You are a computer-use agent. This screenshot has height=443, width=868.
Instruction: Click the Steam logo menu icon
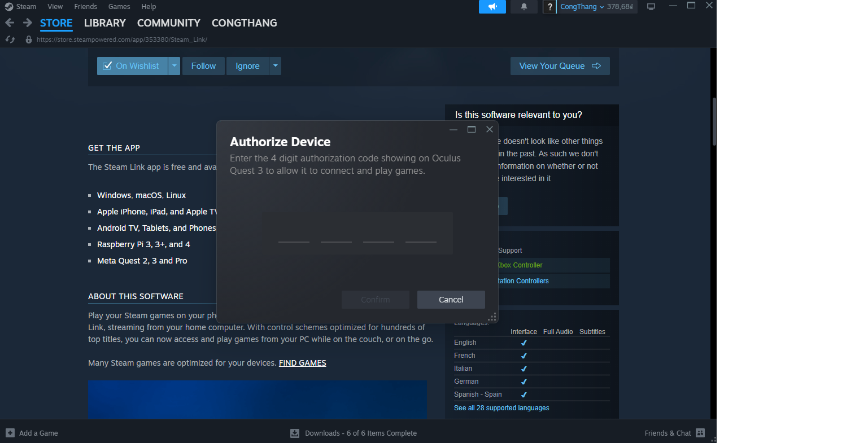tap(9, 7)
